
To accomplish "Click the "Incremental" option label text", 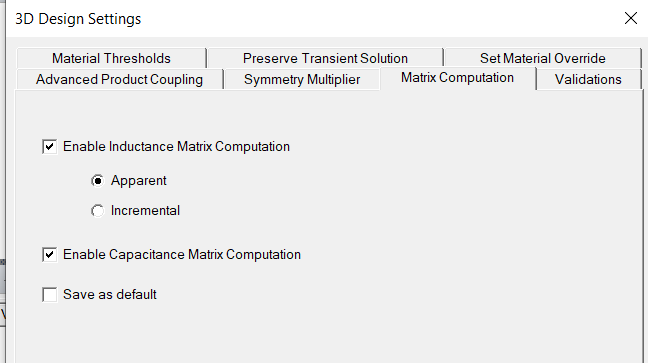I will pos(145,211).
